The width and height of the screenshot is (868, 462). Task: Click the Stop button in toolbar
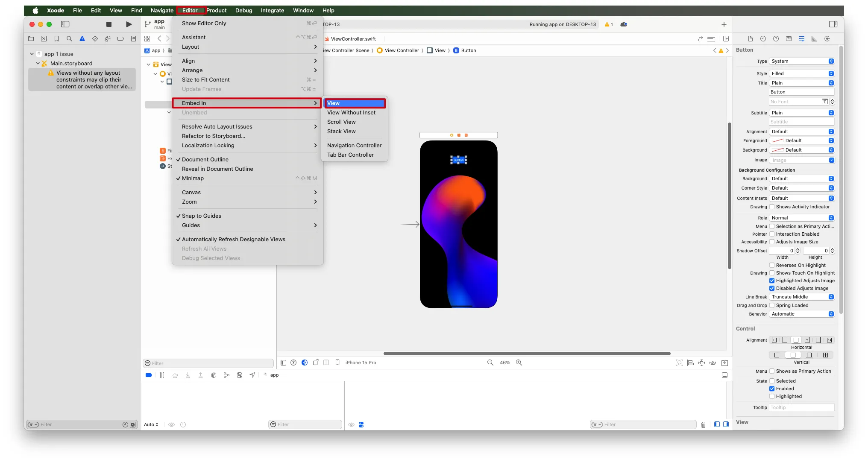coord(108,24)
